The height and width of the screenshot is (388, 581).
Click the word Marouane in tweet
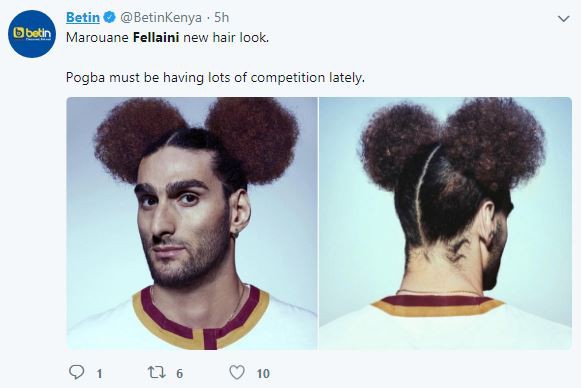tap(97, 37)
